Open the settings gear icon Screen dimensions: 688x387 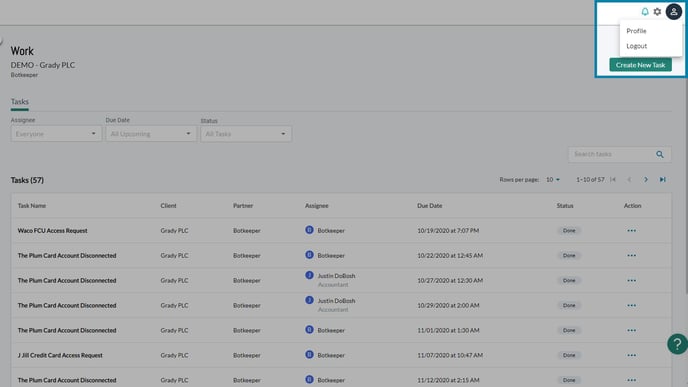pos(657,12)
